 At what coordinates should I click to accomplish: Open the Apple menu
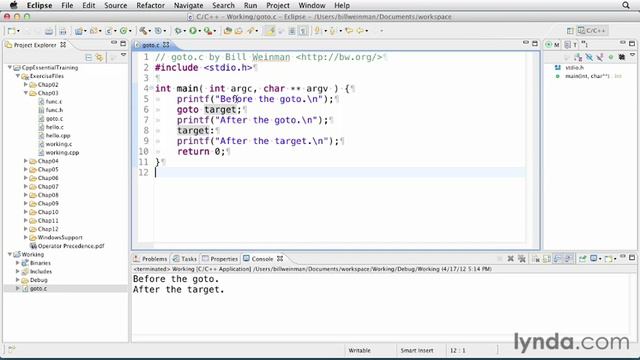pyautogui.click(x=13, y=5)
